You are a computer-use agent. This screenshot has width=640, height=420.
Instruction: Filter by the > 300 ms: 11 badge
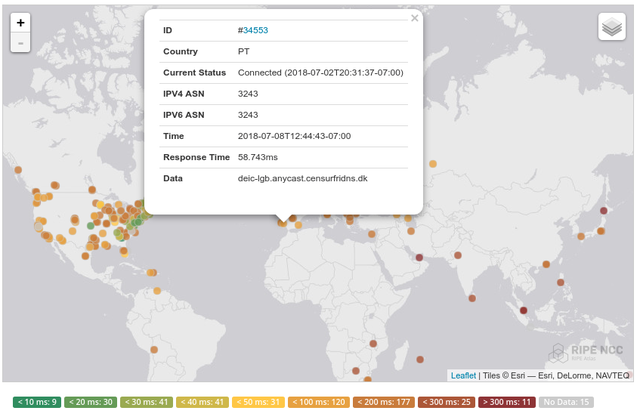coord(507,402)
